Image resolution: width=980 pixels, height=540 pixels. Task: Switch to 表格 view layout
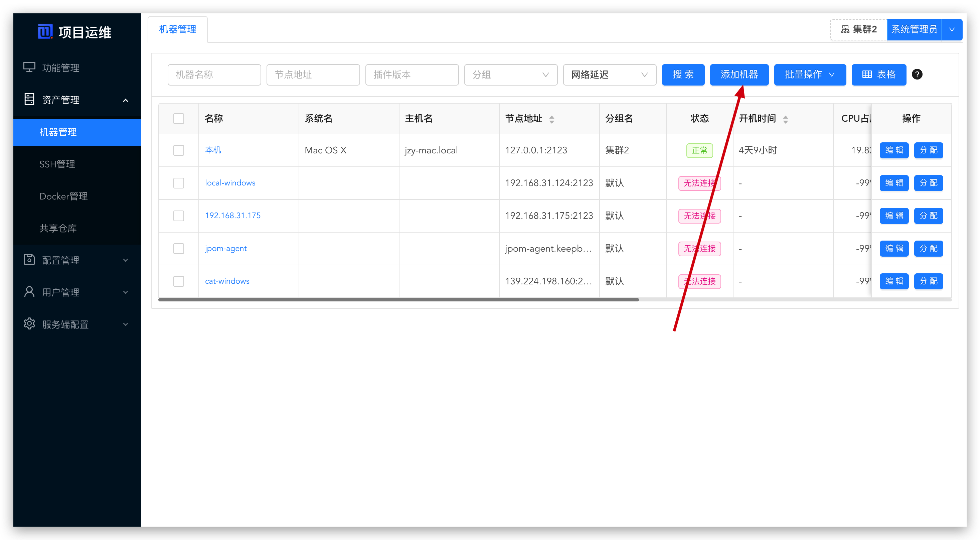(x=878, y=75)
